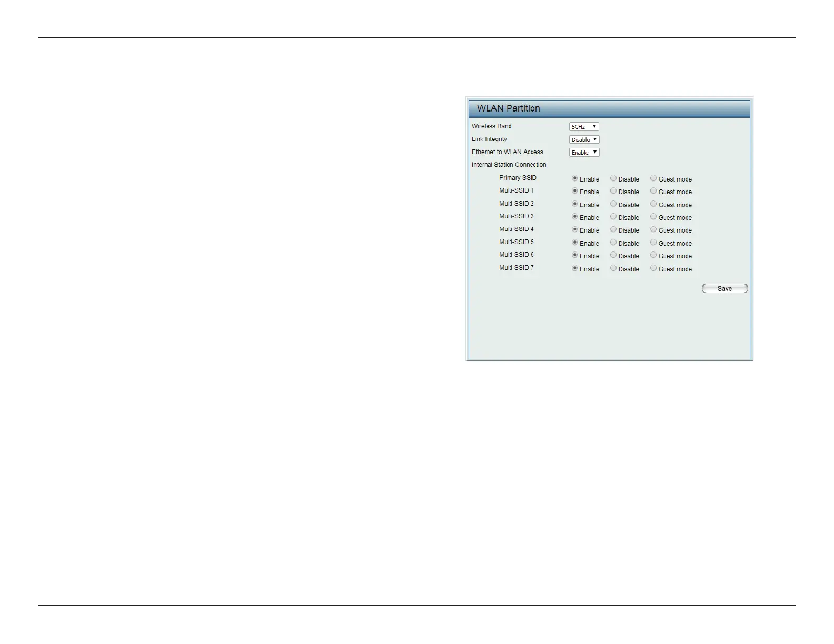Select Guest mode for Primary SSID

[x=653, y=178]
